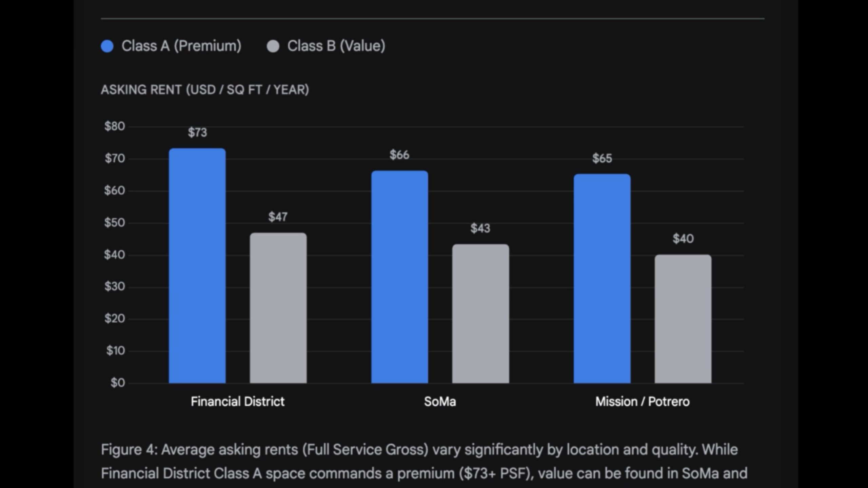The height and width of the screenshot is (488, 868).
Task: Select the Financial District Class A bar
Action: [x=197, y=266]
